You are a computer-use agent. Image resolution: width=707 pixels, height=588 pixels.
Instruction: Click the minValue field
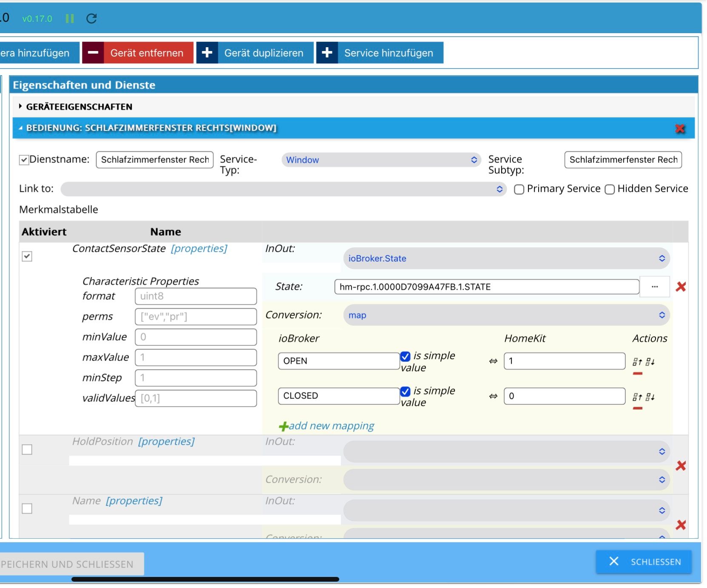196,337
